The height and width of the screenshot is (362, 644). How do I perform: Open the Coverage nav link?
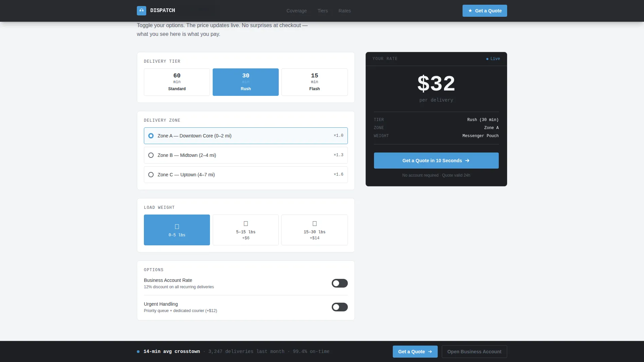pyautogui.click(x=297, y=11)
